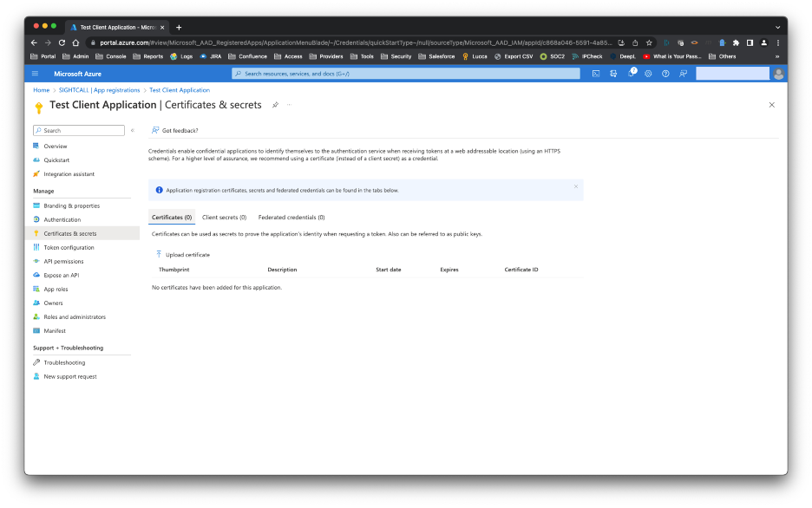Click the Got feedback? button
812x508 pixels.
[x=174, y=130]
